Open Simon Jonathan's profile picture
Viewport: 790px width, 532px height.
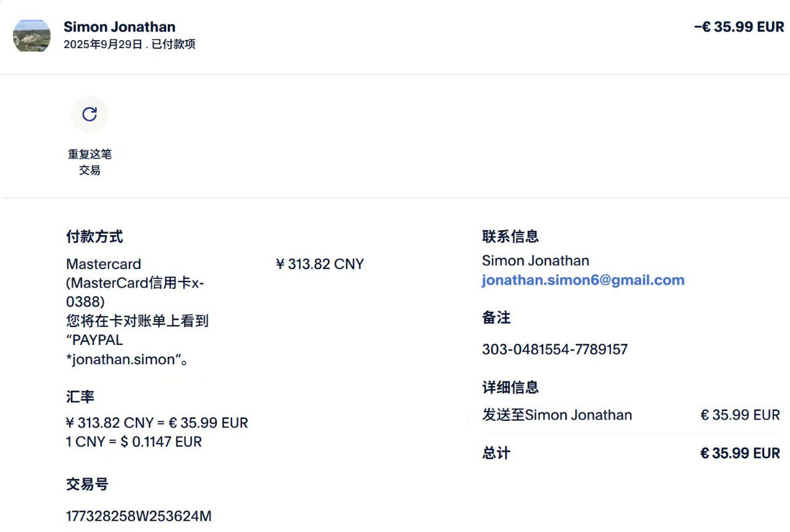click(x=31, y=36)
